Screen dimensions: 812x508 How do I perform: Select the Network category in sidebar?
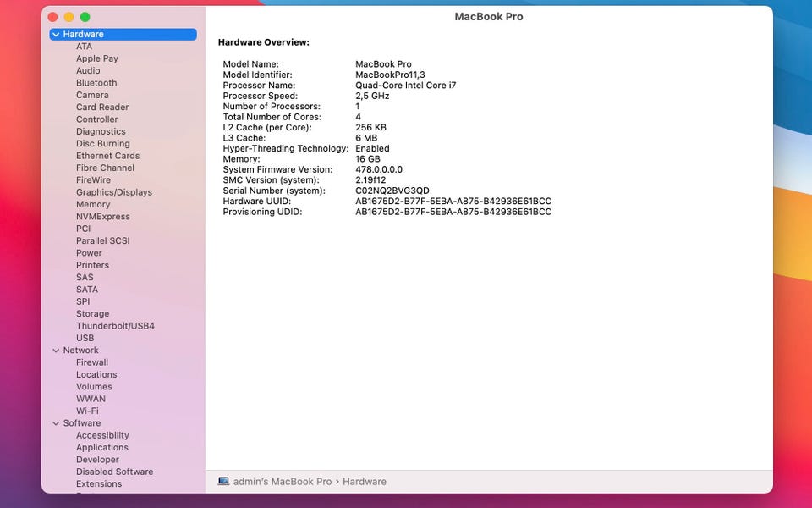[81, 351]
